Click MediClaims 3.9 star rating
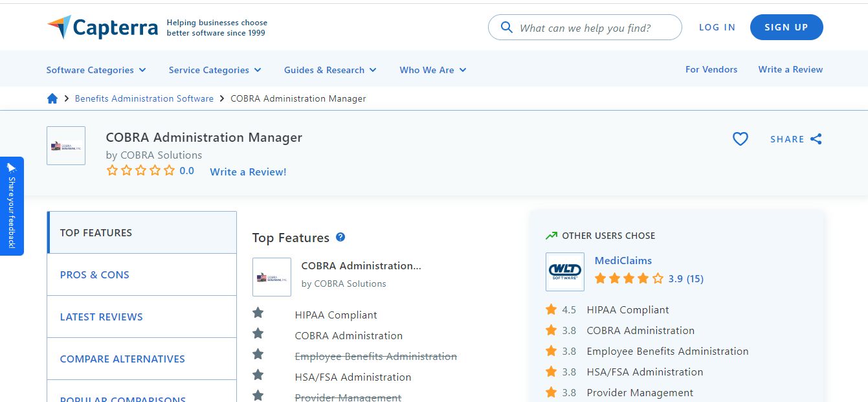Image resolution: width=868 pixels, height=402 pixels. (x=629, y=278)
